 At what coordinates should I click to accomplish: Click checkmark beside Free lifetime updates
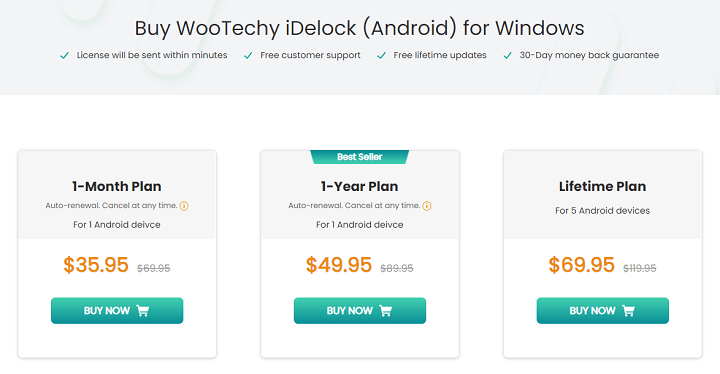[381, 56]
